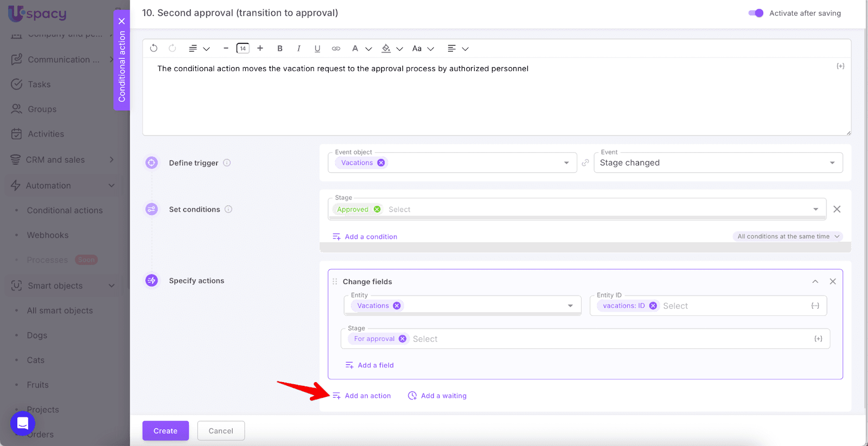
Task: Toggle Activate after saving switch
Action: tap(756, 13)
